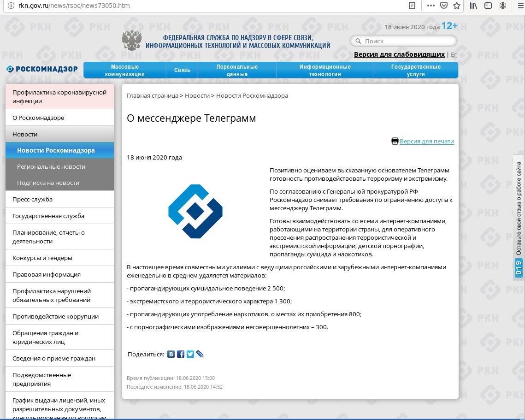Show sidebars toolbar icon
Image resolution: width=525 pixels, height=420 pixels.
[x=488, y=6]
